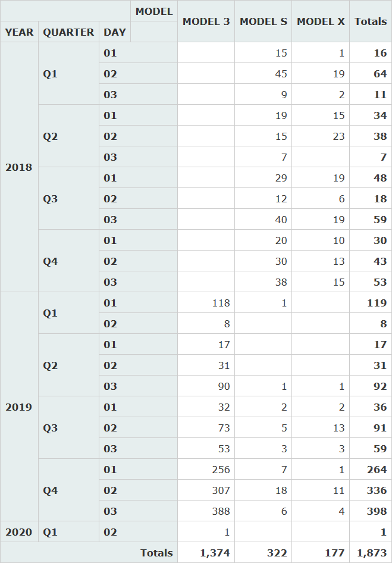Click the QUARTER row field header
This screenshot has width=392, height=563.
tap(68, 32)
